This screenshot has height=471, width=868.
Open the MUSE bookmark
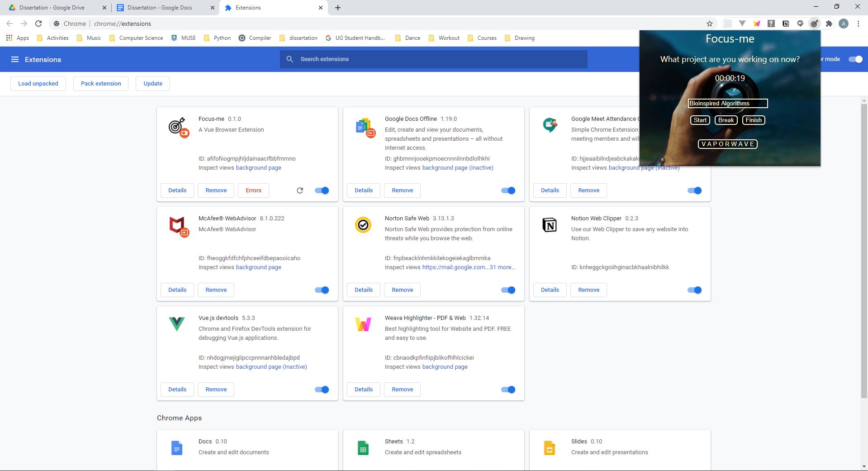184,38
